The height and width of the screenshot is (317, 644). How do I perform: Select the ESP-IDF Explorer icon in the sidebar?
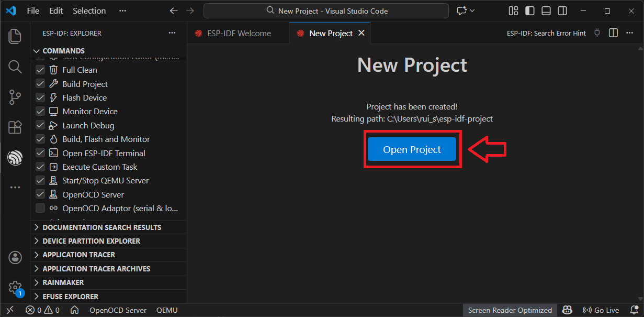point(15,158)
